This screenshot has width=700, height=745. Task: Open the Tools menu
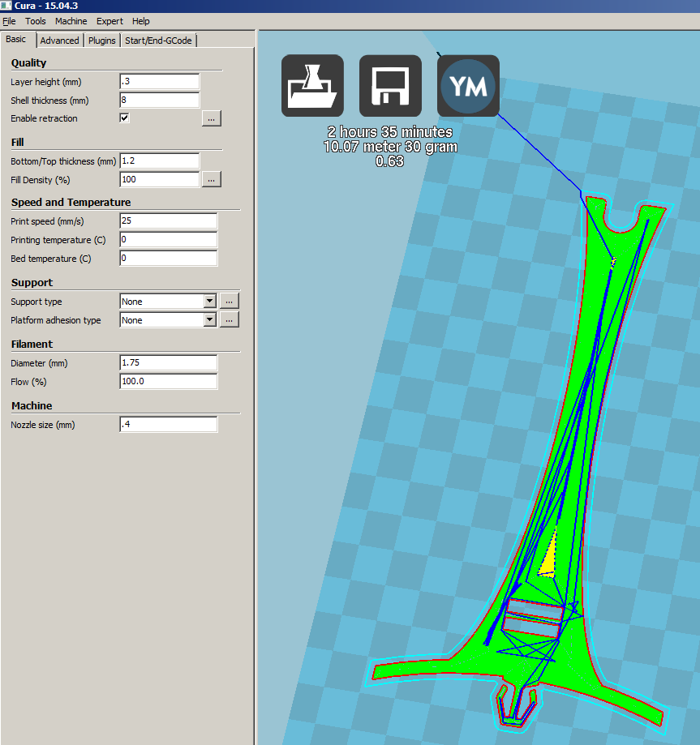coord(36,21)
